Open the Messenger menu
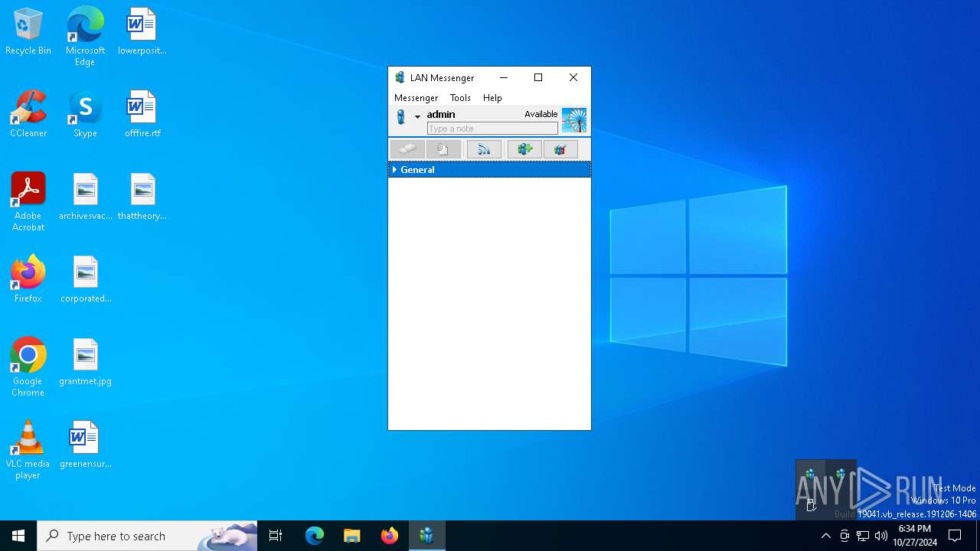The height and width of the screenshot is (551, 980). point(416,98)
